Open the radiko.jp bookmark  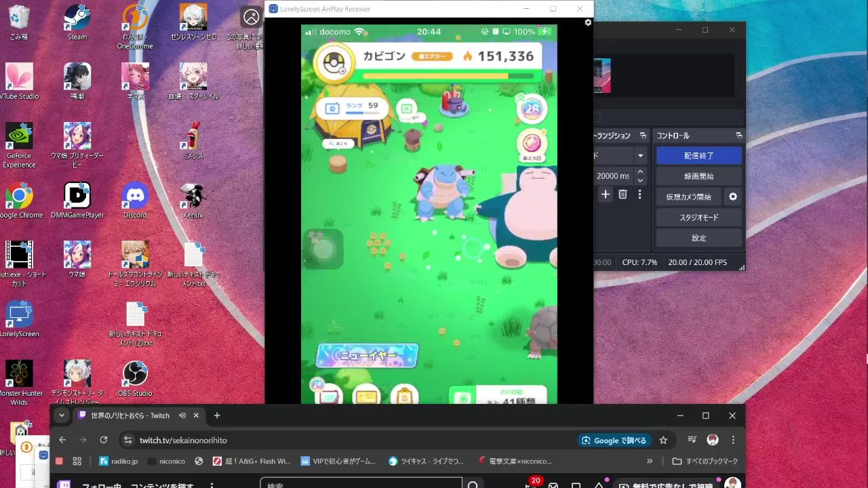point(119,461)
